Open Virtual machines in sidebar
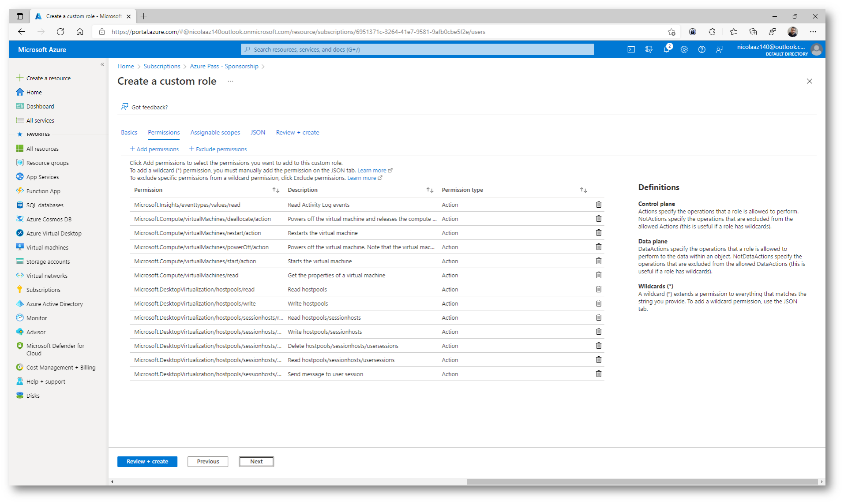844x504 pixels. [47, 247]
